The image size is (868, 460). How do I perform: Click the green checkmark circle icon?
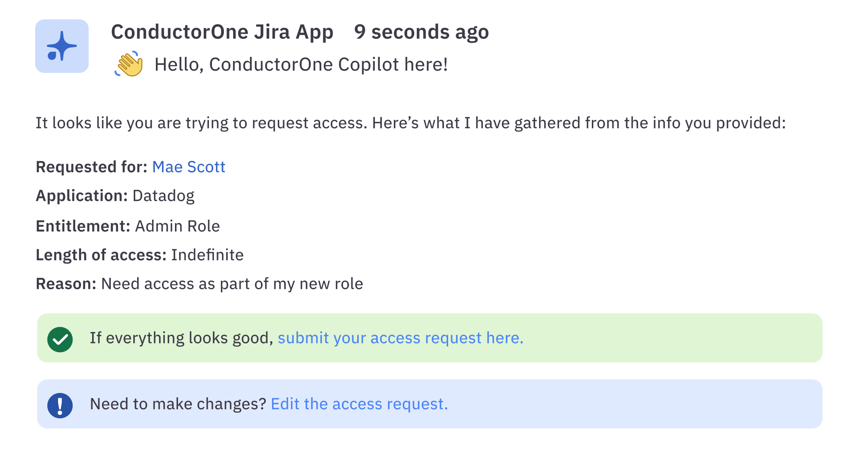(60, 339)
